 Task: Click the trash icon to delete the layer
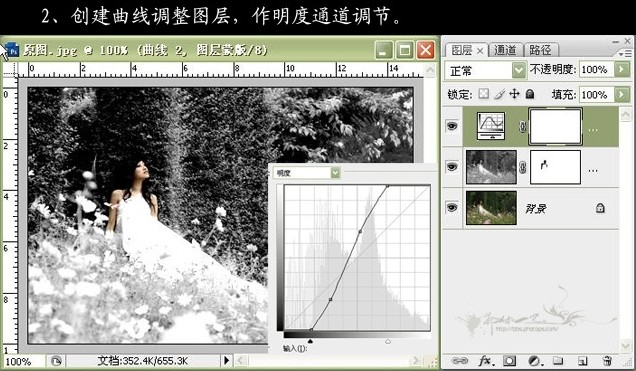[607, 360]
